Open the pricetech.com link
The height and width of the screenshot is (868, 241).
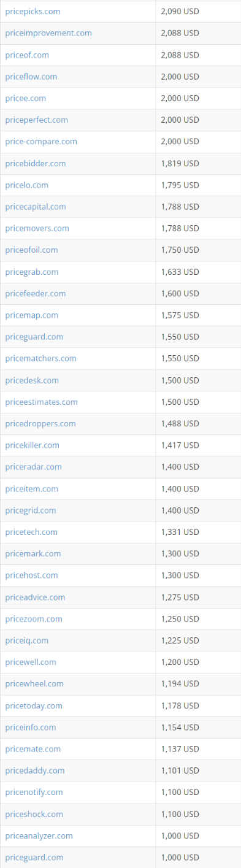[31, 532]
